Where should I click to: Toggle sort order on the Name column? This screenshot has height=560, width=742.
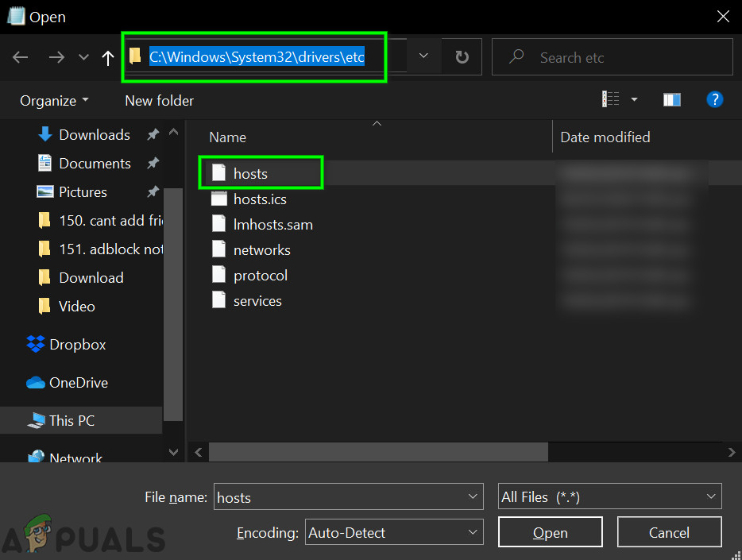pos(227,137)
